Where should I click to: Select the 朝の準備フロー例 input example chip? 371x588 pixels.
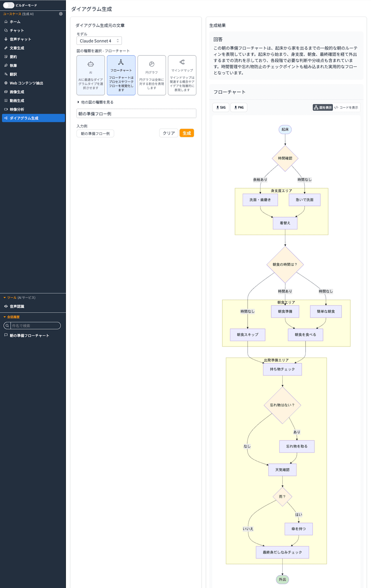click(x=95, y=133)
